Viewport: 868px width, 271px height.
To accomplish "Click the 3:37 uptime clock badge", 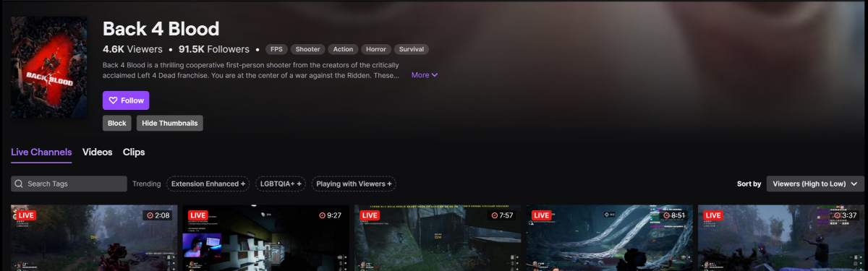I will tap(843, 215).
